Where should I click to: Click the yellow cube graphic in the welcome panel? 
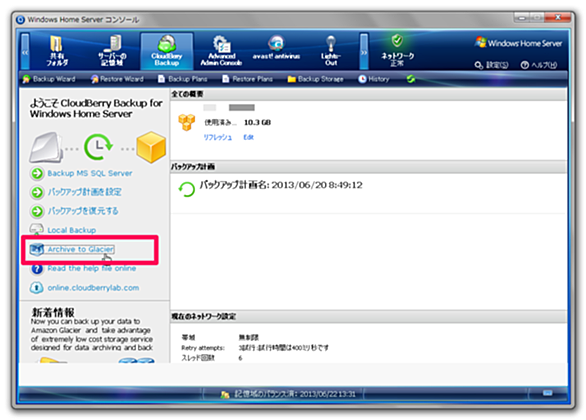point(151,147)
